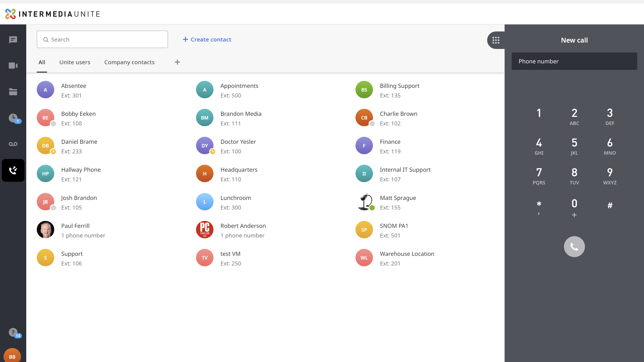Toggle the dial pad grid button
Image resolution: width=644 pixels, height=362 pixels.
[496, 40]
